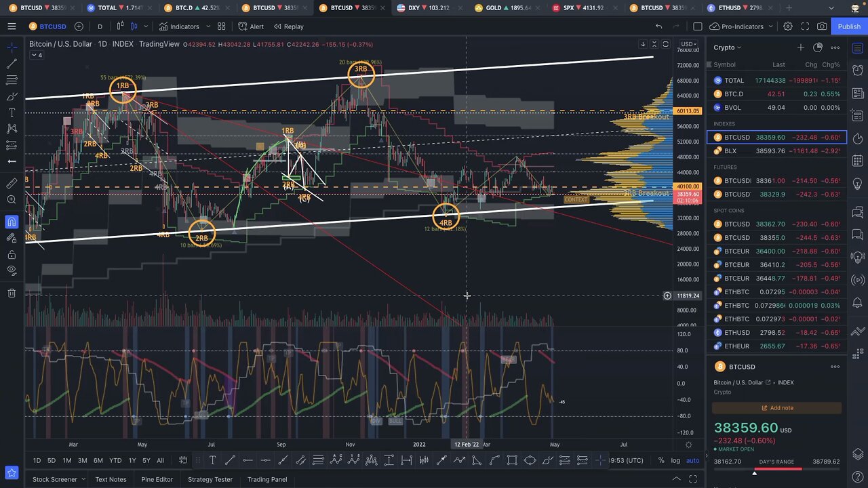Image resolution: width=868 pixels, height=488 pixels.
Task: Select the text annotation tool in left sidebar
Action: (12, 113)
